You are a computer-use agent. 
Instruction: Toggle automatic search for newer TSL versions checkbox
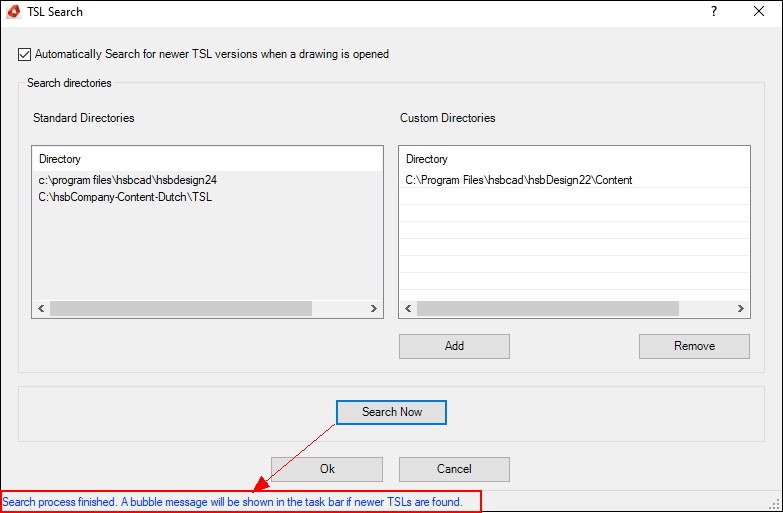coord(24,54)
